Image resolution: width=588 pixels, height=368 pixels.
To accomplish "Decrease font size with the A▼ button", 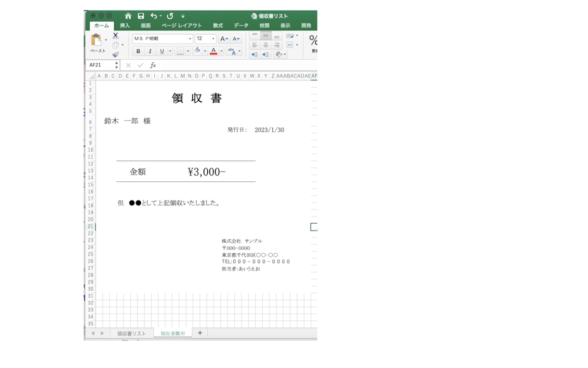I will coord(236,39).
